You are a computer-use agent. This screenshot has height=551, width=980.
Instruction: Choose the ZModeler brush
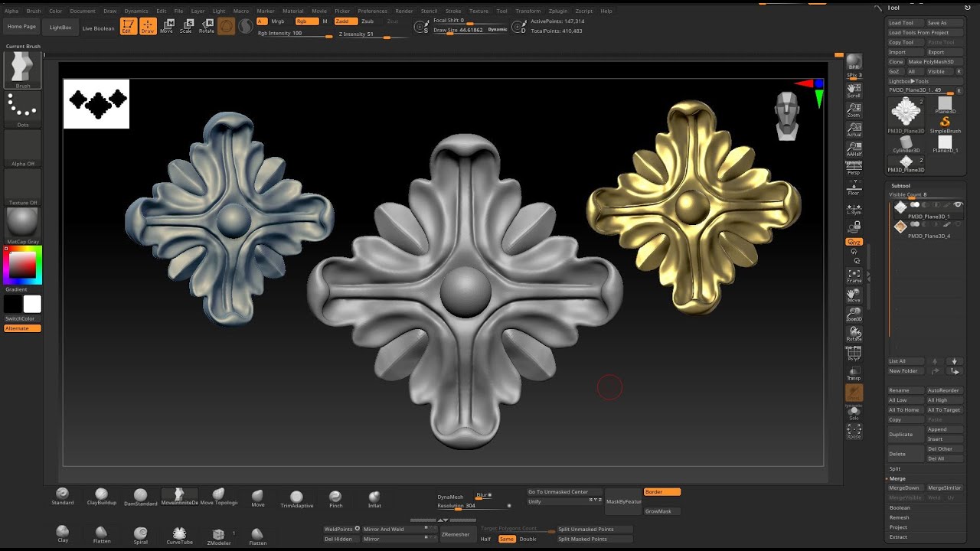pos(219,536)
